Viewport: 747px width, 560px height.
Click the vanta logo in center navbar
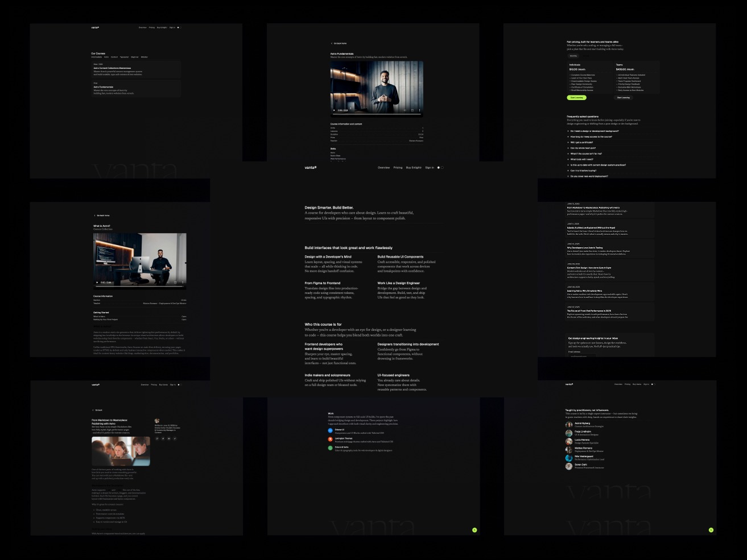pyautogui.click(x=310, y=168)
